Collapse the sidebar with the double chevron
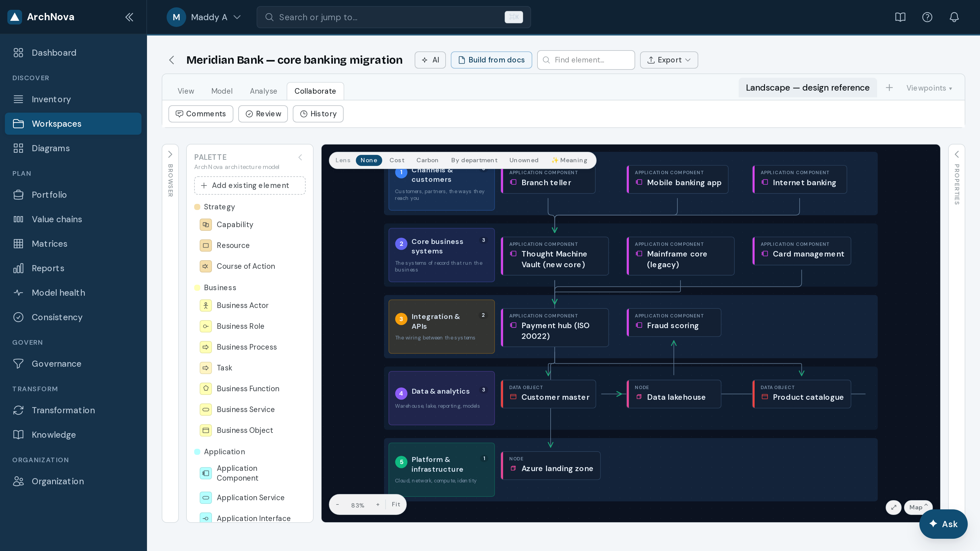 (x=129, y=17)
